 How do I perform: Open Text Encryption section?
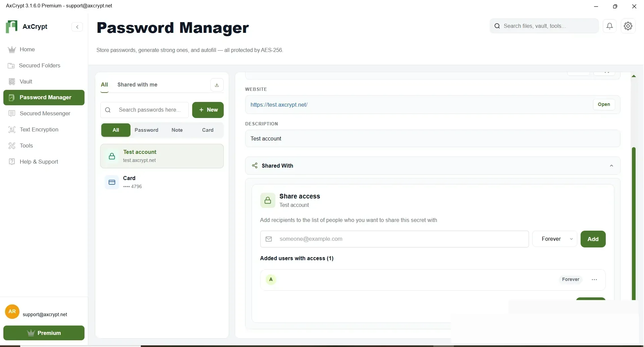44,130
